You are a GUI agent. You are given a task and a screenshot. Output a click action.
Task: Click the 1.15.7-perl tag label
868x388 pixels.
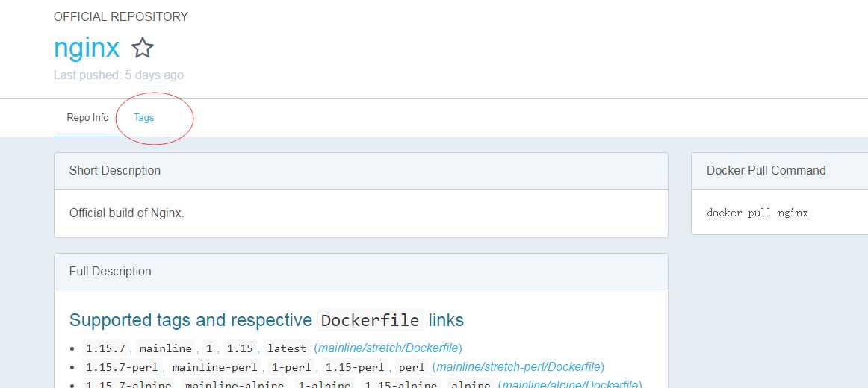(x=123, y=367)
